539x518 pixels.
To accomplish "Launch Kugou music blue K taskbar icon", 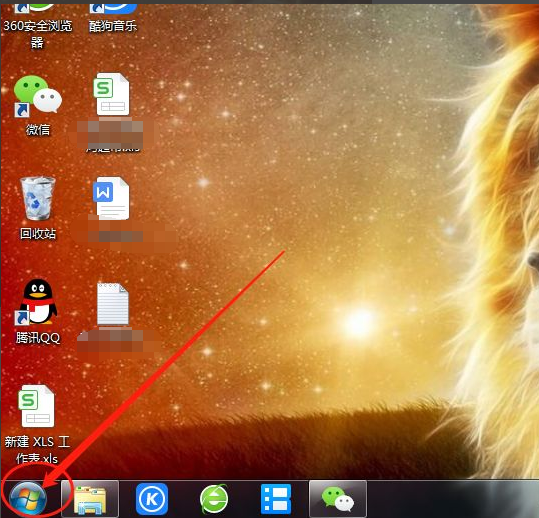I will (152, 499).
